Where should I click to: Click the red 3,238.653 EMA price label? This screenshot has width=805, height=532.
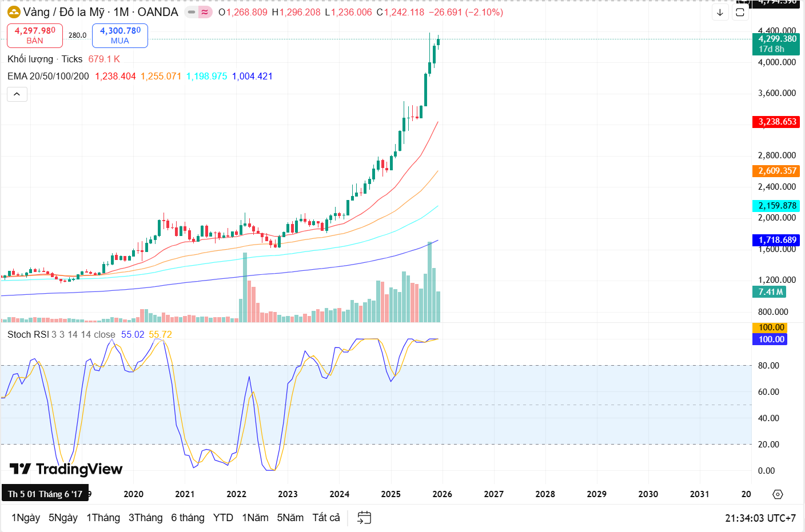tap(777, 122)
